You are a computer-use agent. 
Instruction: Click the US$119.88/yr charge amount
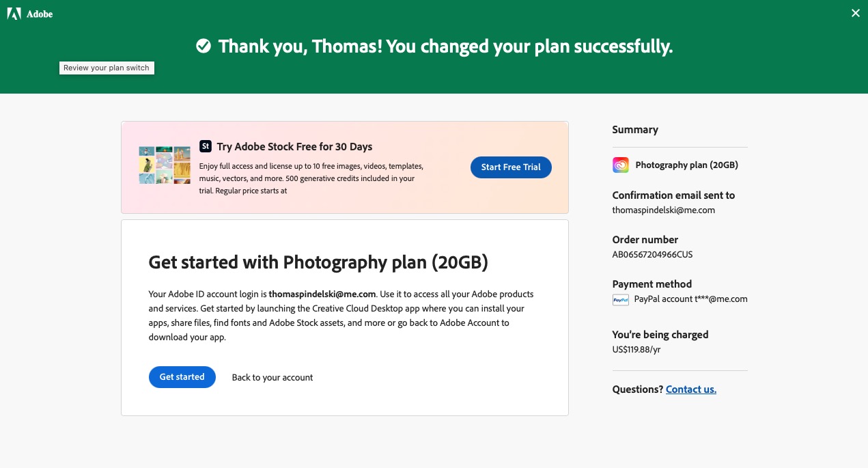(x=636, y=350)
